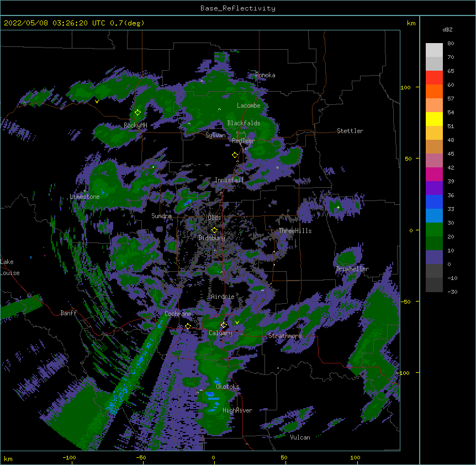Screen dimensions: 476x465
Task: Click the yellow diamond marker below Cochrane
Action: [188, 326]
